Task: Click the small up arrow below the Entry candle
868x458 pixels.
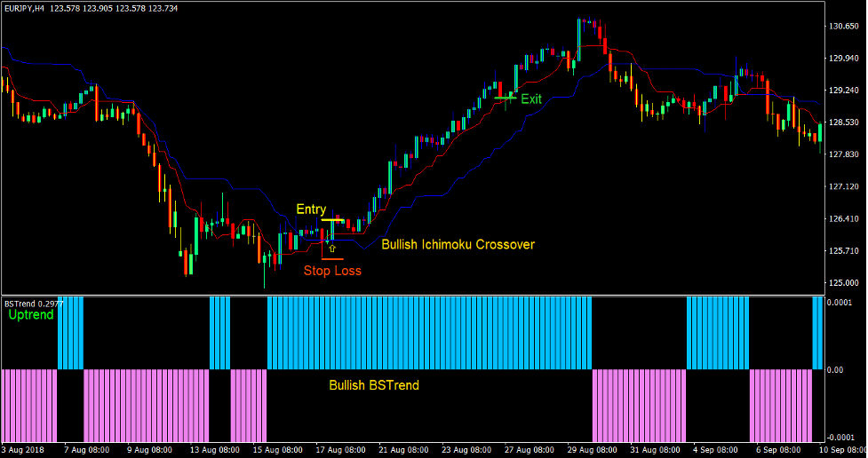Action: (x=332, y=249)
